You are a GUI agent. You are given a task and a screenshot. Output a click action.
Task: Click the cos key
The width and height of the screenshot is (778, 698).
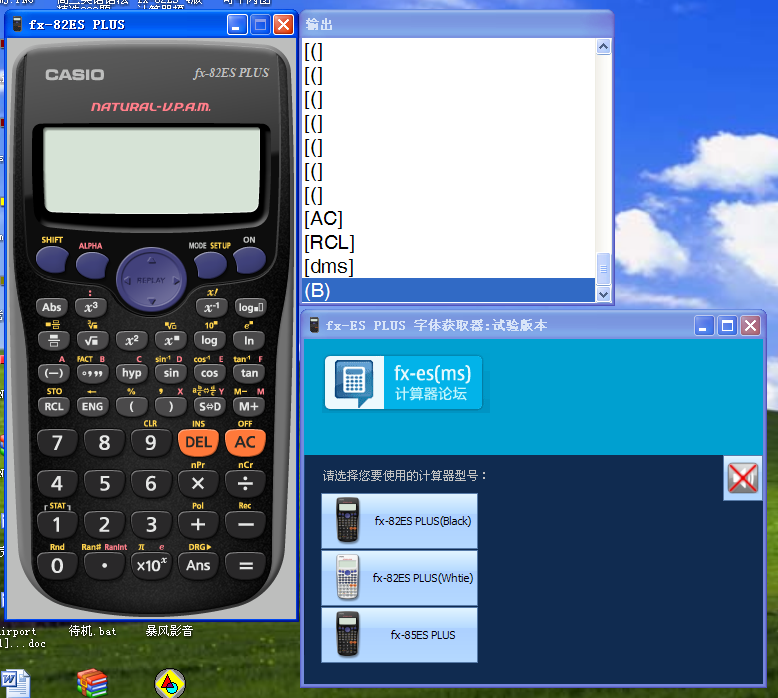[209, 373]
